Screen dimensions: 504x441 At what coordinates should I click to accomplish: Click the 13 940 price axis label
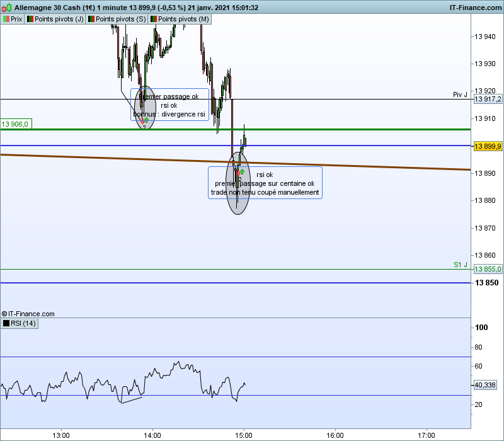(485, 37)
